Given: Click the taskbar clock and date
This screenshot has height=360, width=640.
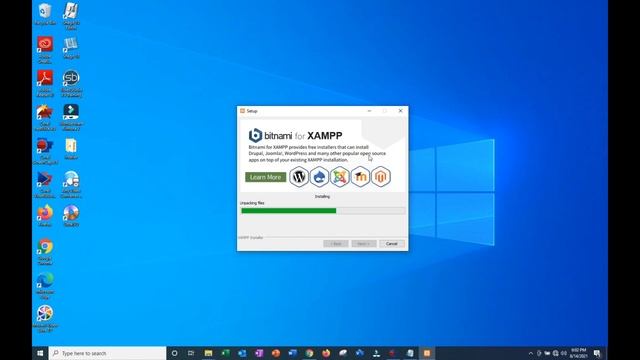Looking at the screenshot, I should coord(578,353).
